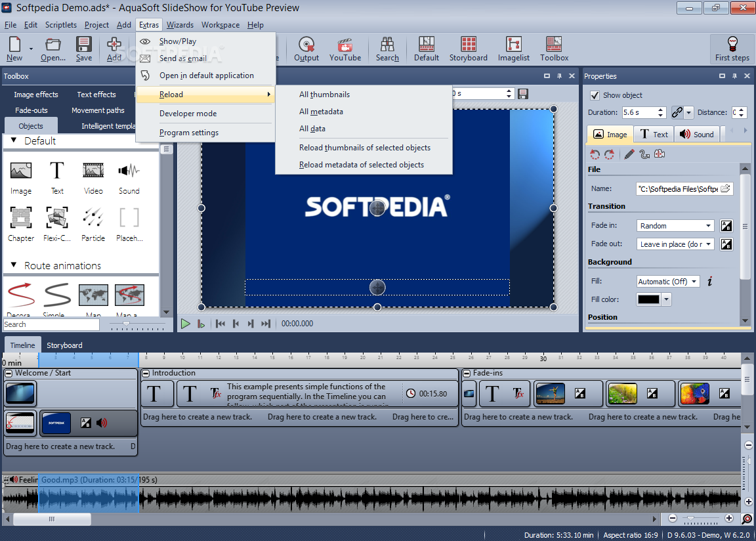Select the Flexi-Collage object in Toolbox

tap(57, 224)
